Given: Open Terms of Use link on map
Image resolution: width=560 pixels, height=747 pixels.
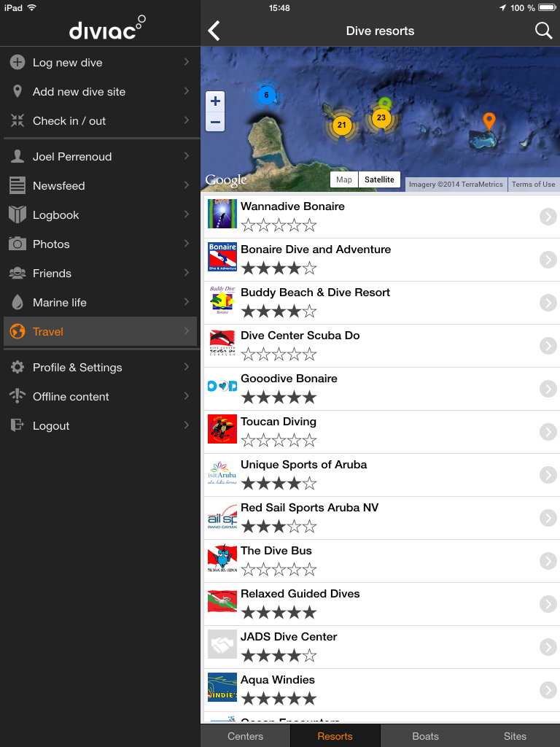Looking at the screenshot, I should (533, 185).
